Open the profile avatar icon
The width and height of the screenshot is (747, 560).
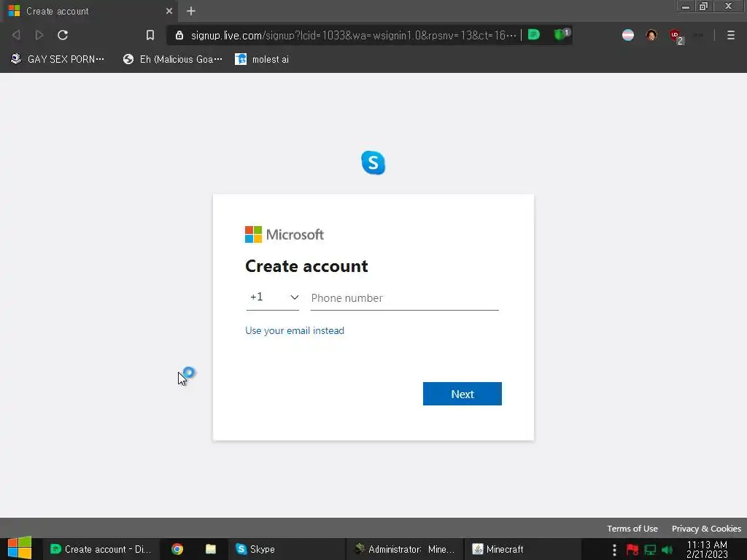click(x=651, y=35)
